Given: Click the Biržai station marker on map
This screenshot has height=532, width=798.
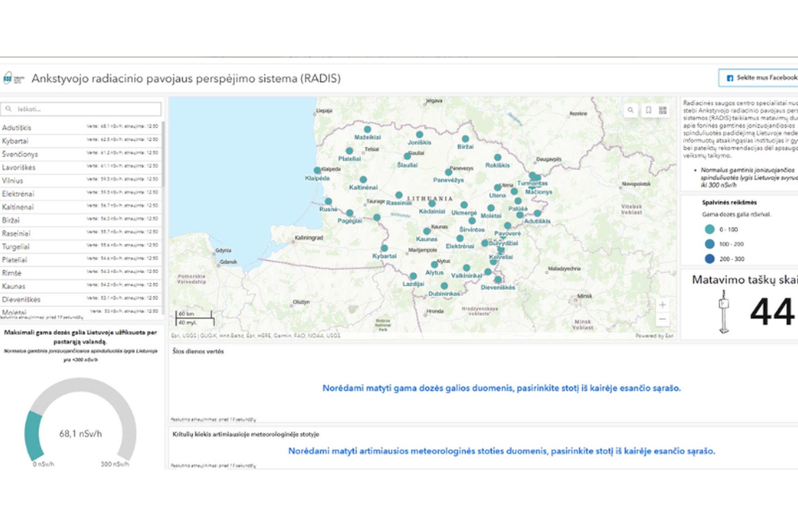Looking at the screenshot, I should (465, 139).
